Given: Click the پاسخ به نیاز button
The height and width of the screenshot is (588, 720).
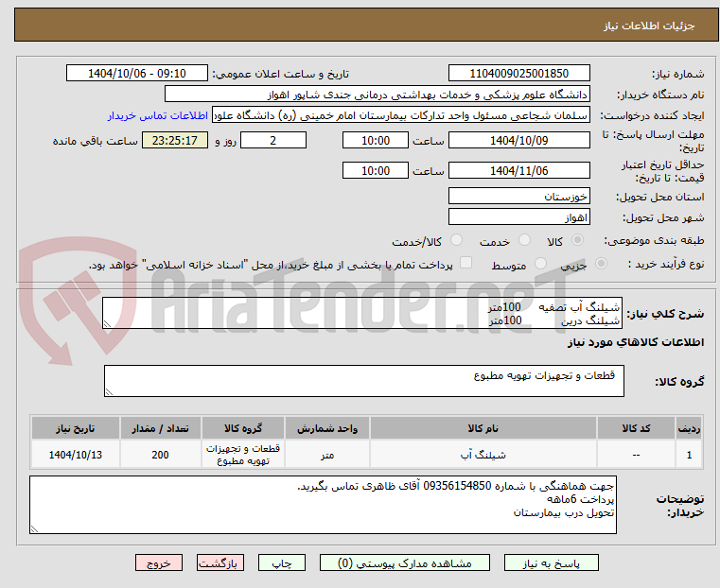Looking at the screenshot, I should point(551,562).
